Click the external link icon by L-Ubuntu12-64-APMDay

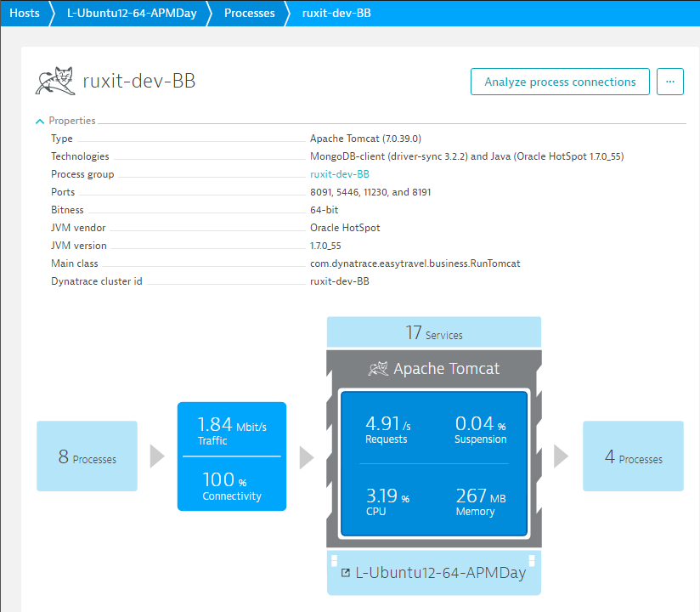coord(346,573)
